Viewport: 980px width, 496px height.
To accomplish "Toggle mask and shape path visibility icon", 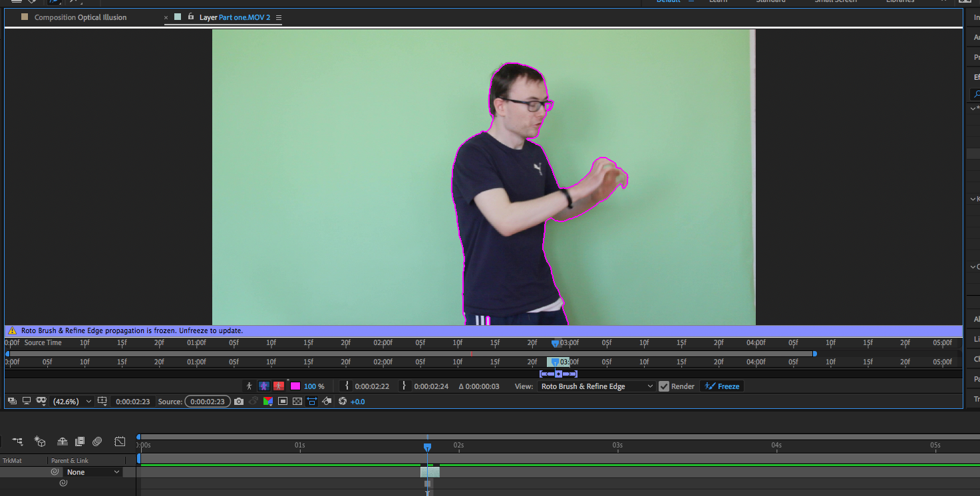I will click(x=41, y=402).
